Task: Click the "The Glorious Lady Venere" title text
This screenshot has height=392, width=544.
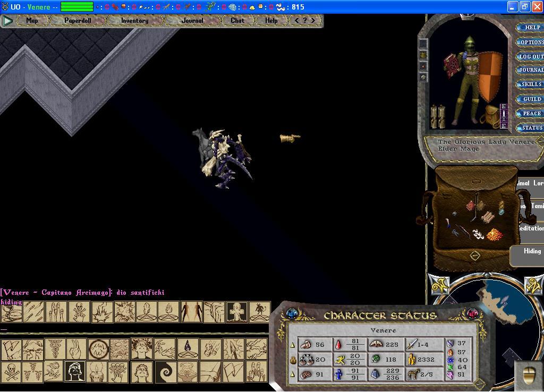Action: click(x=487, y=142)
